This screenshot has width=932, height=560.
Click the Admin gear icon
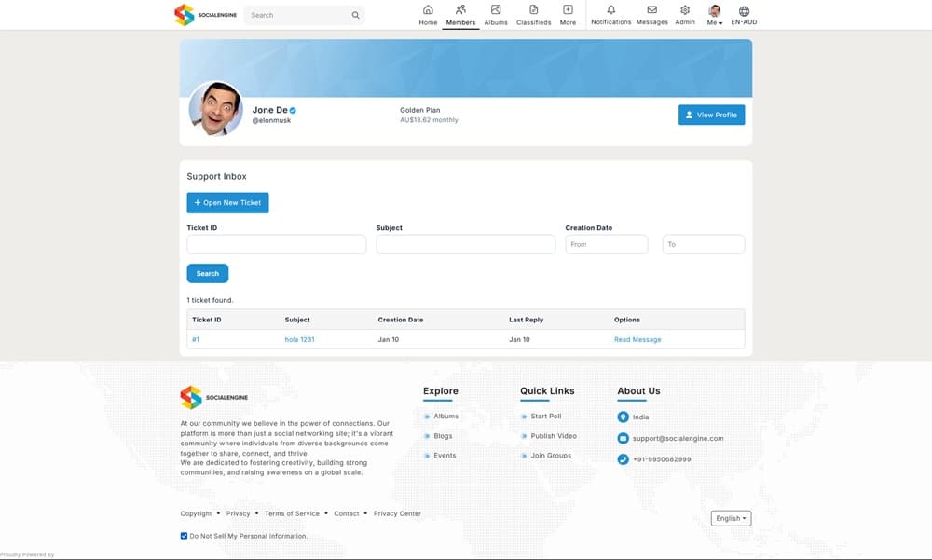[685, 10]
